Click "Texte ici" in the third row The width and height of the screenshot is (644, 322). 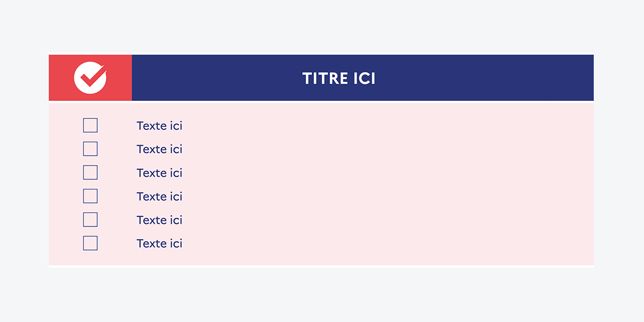click(159, 173)
